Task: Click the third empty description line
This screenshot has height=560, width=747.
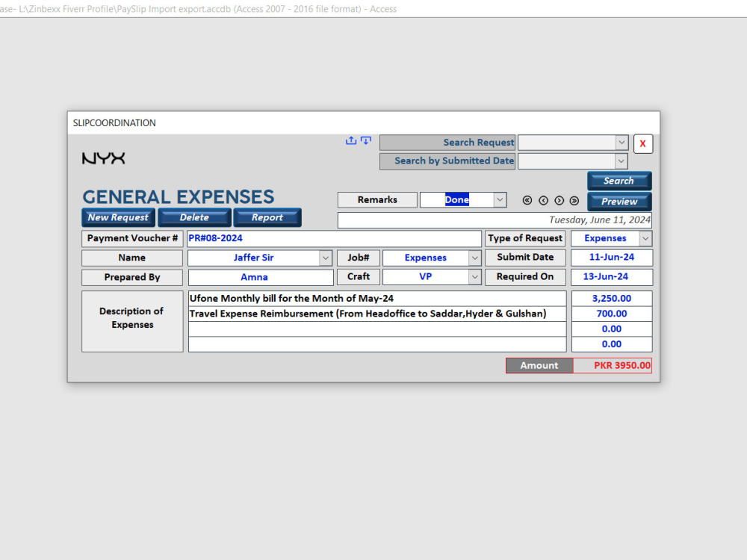Action: (x=377, y=329)
